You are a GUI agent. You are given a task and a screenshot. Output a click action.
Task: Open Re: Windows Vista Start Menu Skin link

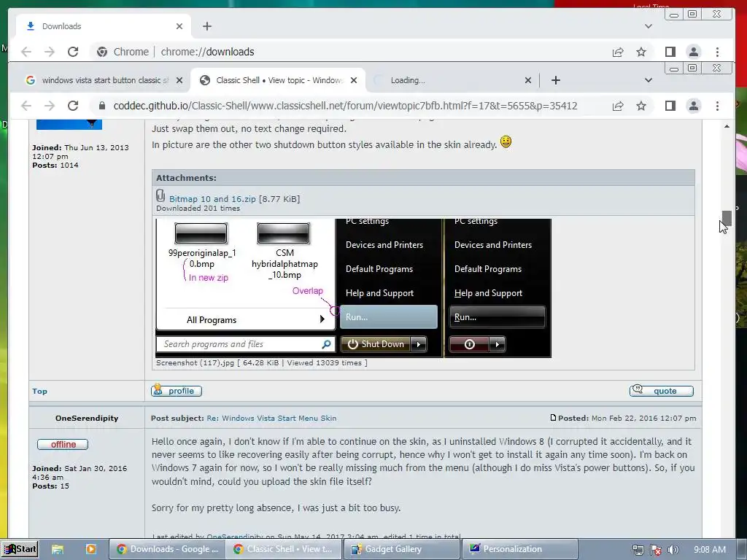(x=271, y=418)
